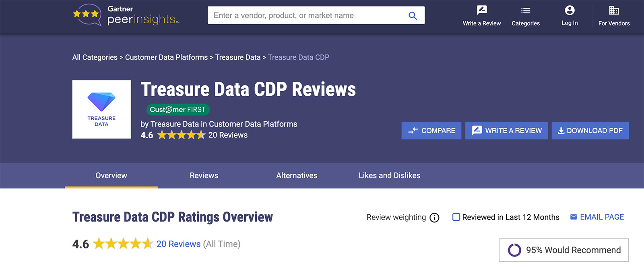The height and width of the screenshot is (267, 644).
Task: Click the stars in Ratings Overview section
Action: tap(123, 244)
